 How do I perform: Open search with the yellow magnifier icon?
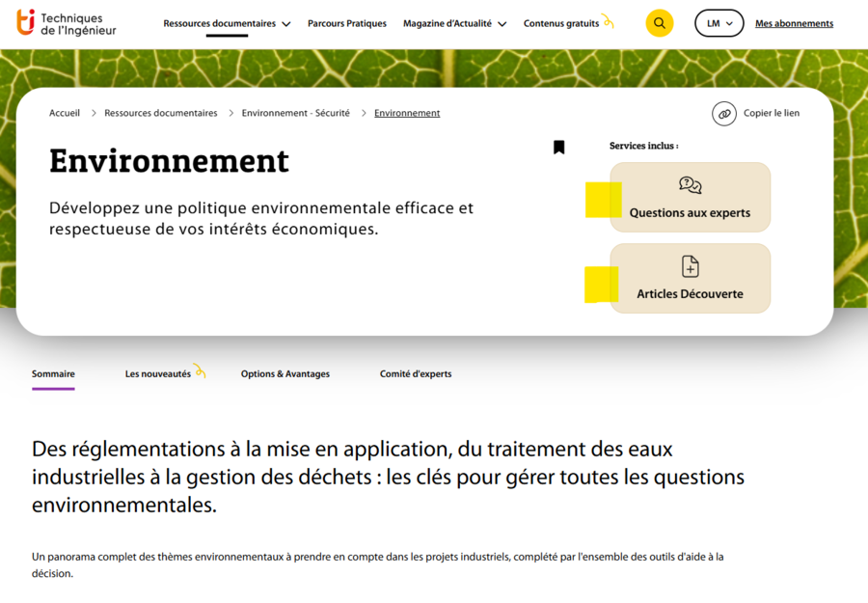(660, 23)
